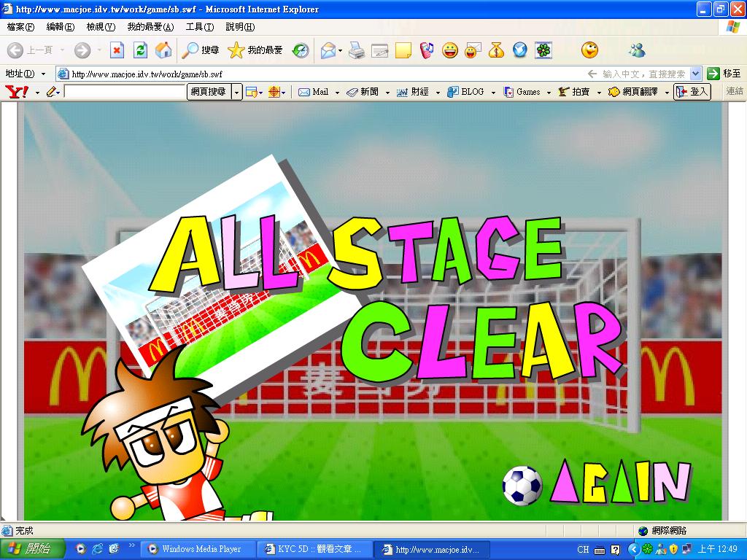This screenshot has height=560, width=747.
Task: Click the yellow sticky note icon
Action: coord(403,50)
